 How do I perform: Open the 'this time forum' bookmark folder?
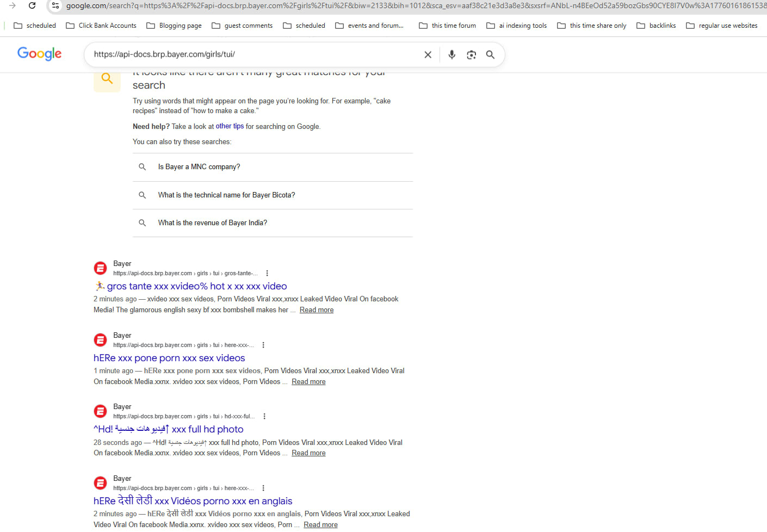pos(447,26)
